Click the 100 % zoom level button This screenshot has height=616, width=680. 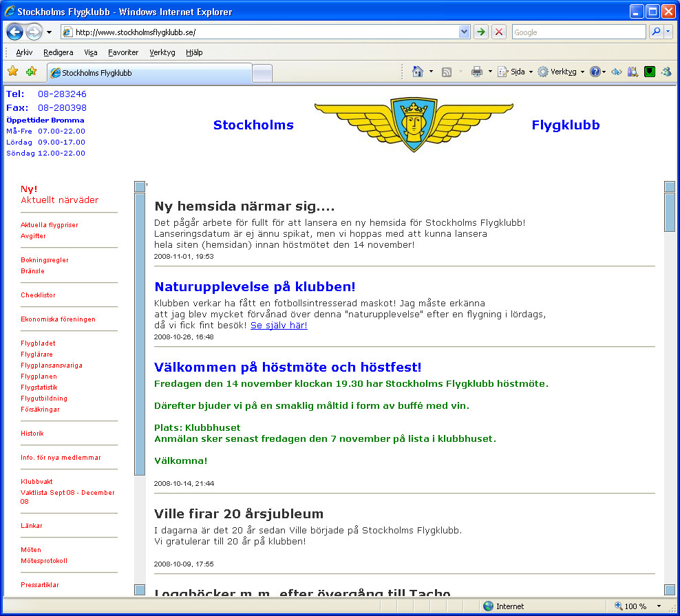click(x=630, y=606)
